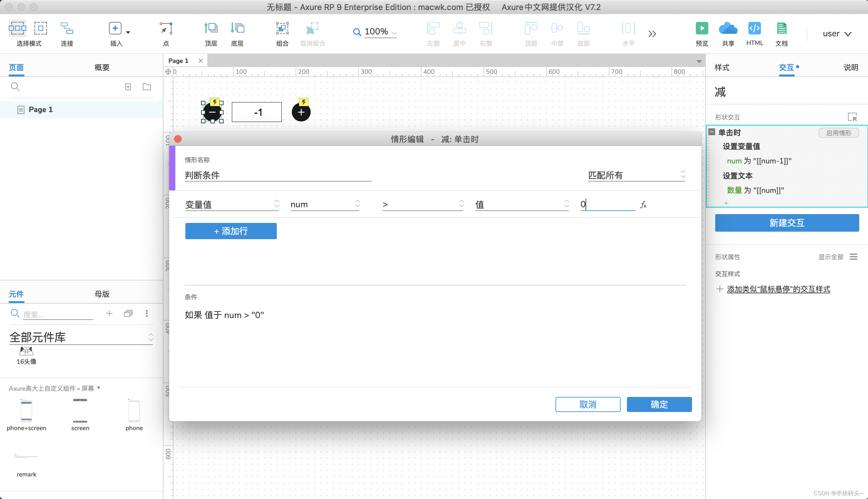Viewport: 868px width, 499px height.
Task: Open the comparison operator dropdown
Action: click(423, 205)
